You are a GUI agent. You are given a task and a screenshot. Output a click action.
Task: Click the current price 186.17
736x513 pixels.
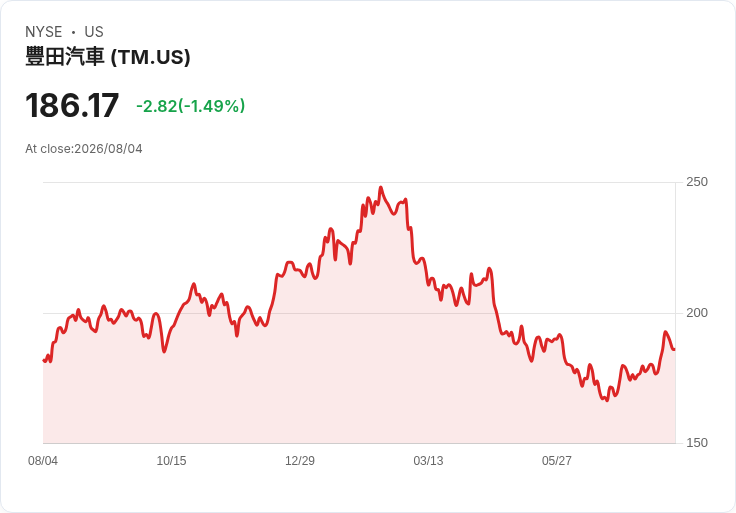coord(72,106)
